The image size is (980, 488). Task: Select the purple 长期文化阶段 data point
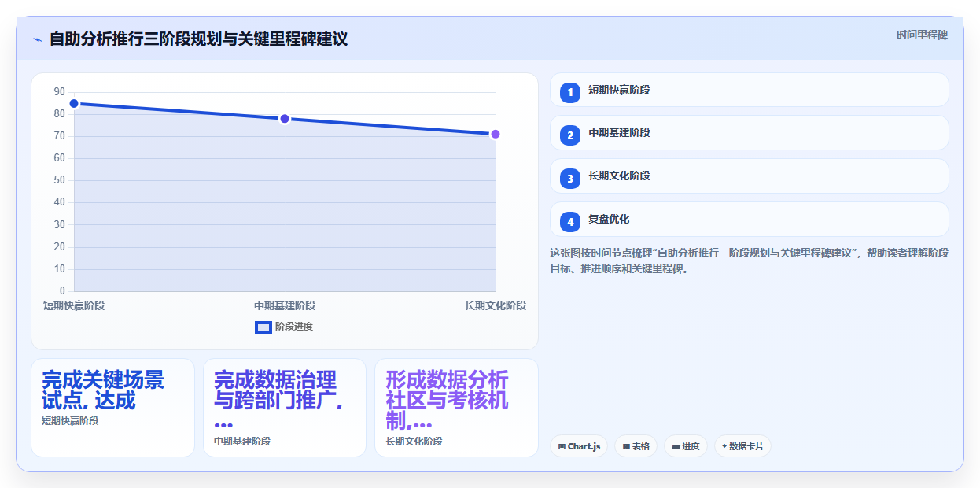tap(496, 134)
